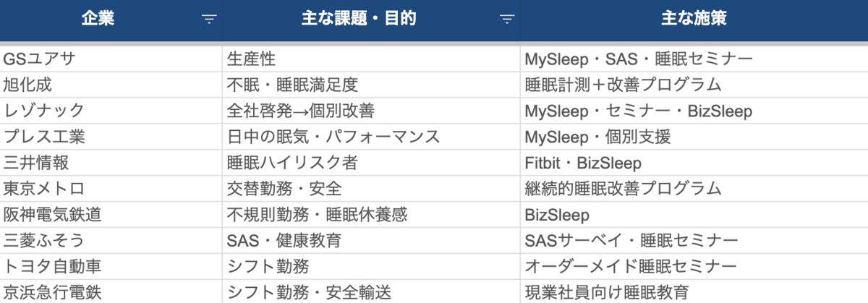This screenshot has width=868, height=303.
Task: Click the 東京メトロ cell
Action: [x=111, y=189]
